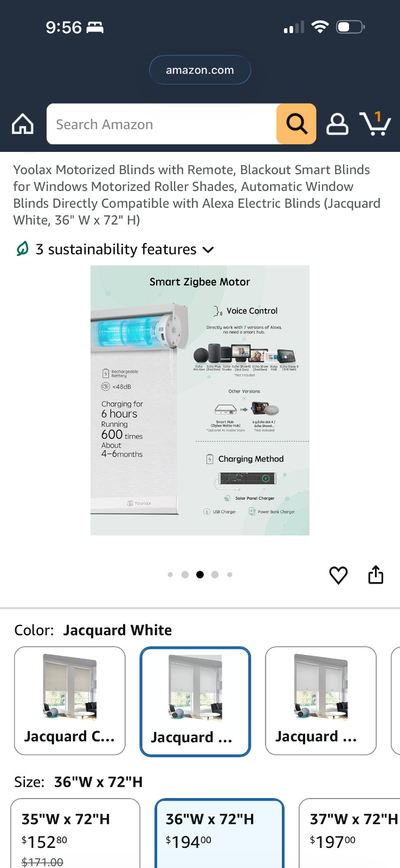
Task: Open the Smart Zigbee Motor product image
Action: [x=200, y=400]
